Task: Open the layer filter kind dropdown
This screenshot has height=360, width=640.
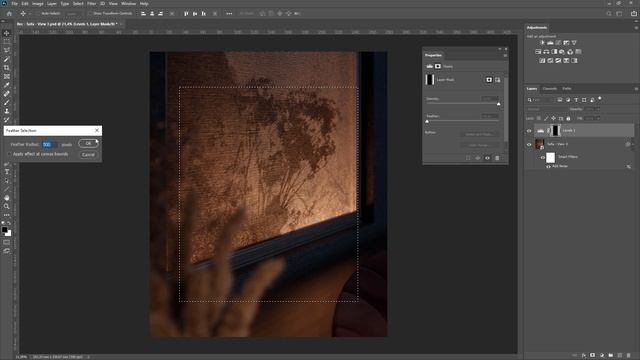Action: point(541,100)
